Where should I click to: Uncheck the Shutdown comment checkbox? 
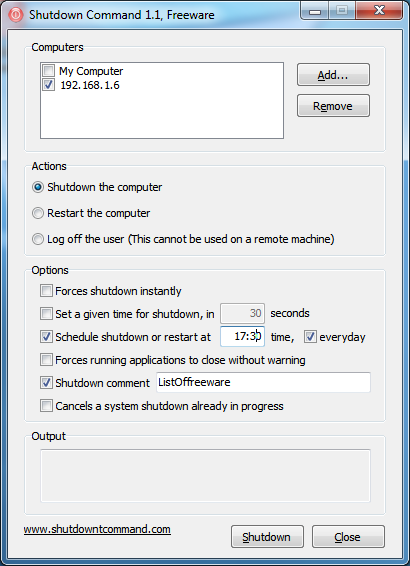click(x=46, y=382)
